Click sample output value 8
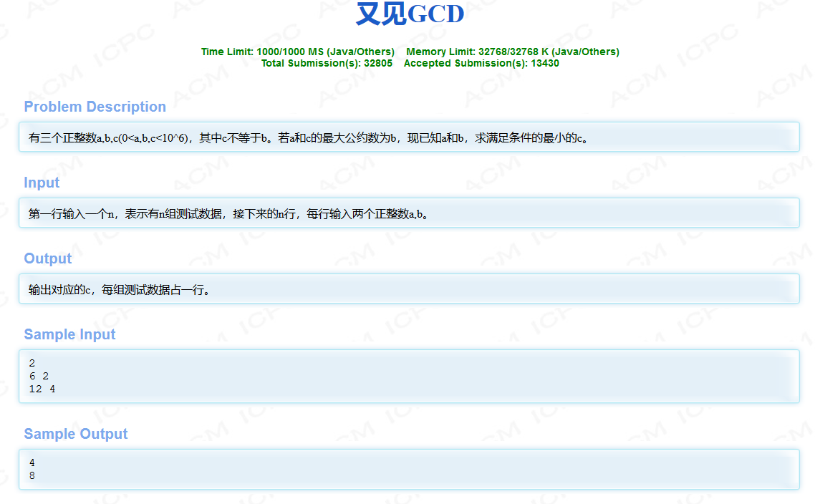The height and width of the screenshot is (504, 815). click(x=32, y=476)
